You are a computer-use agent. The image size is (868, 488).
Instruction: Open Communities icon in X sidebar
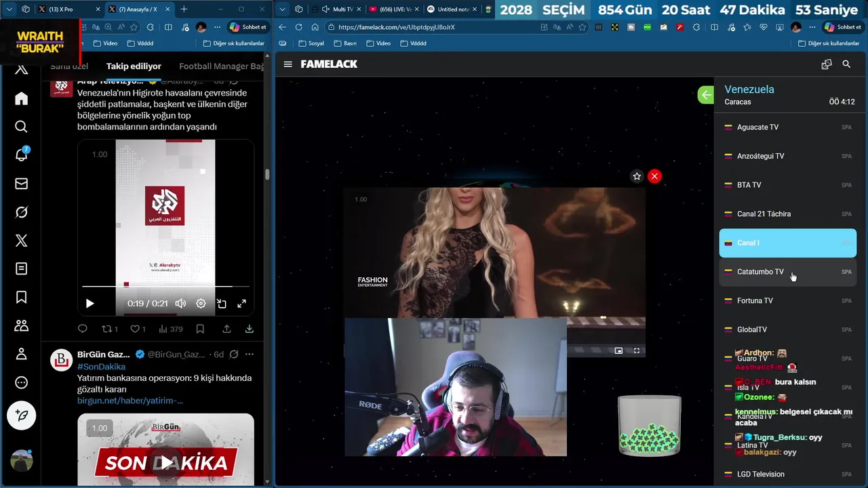21,326
